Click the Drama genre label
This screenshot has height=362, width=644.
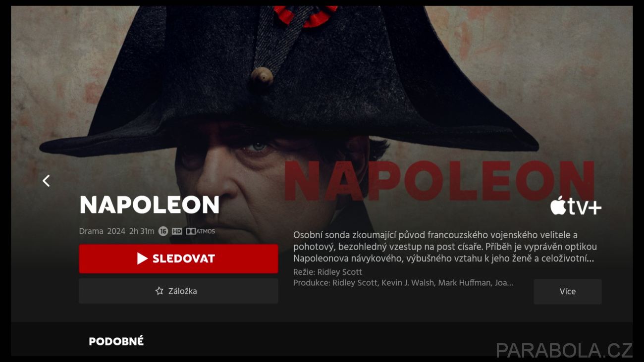pos(91,231)
